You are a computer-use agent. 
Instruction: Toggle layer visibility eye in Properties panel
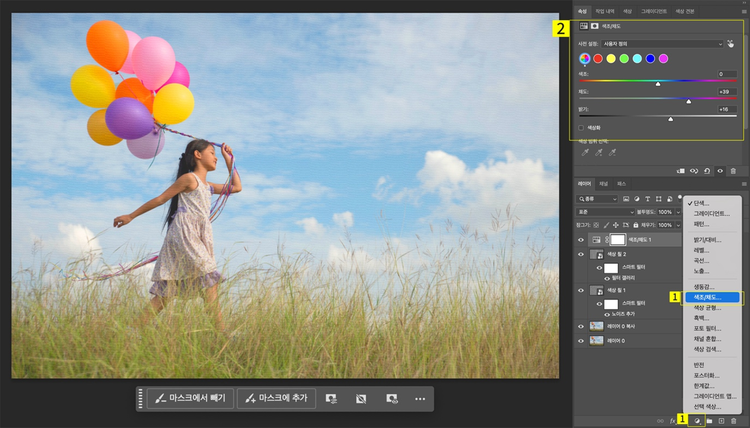click(x=719, y=171)
